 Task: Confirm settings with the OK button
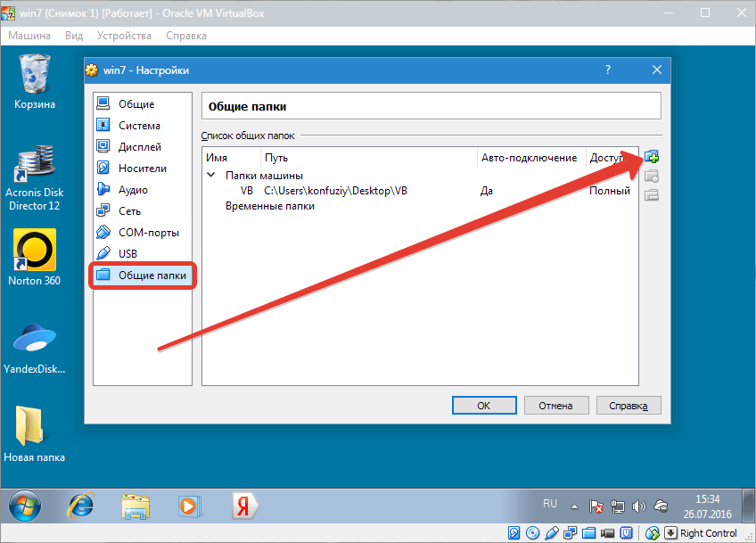coord(484,406)
